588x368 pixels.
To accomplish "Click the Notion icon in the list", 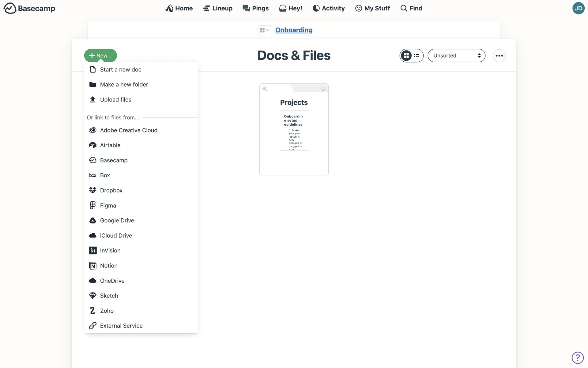I will (x=92, y=266).
